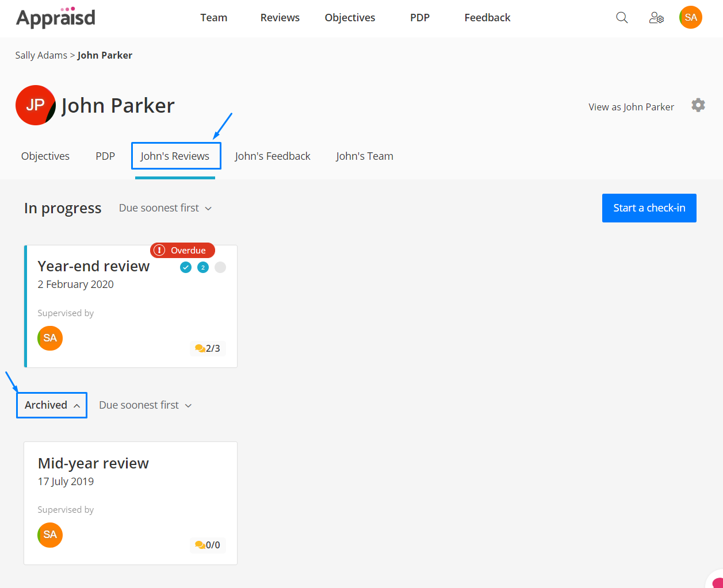Open the user admin settings icon
723x588 pixels.
tap(656, 18)
